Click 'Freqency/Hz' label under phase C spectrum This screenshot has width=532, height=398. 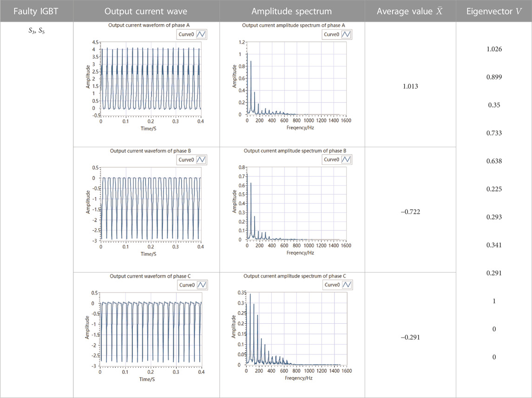[299, 378]
